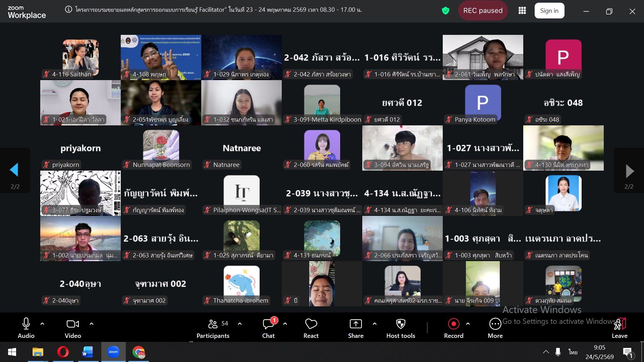Click muted mic icon for Nunnapat Boonsorn
This screenshot has height=362, width=644.
pos(127,165)
